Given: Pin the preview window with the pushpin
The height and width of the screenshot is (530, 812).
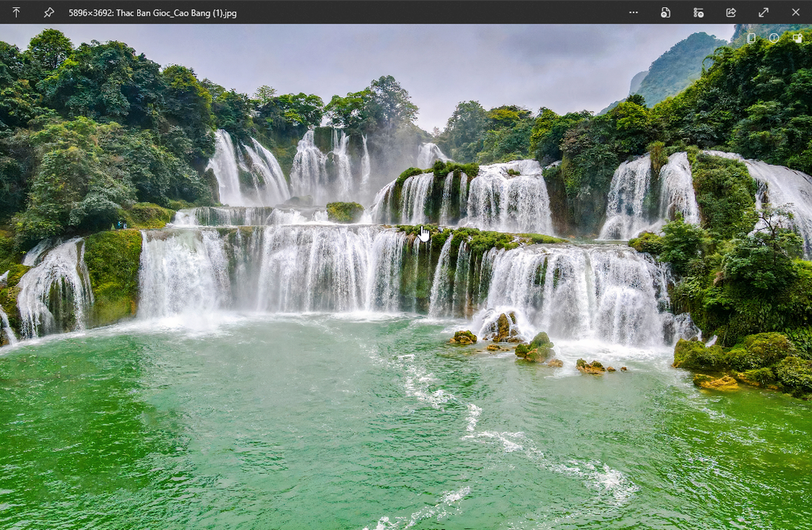Looking at the screenshot, I should point(48,13).
